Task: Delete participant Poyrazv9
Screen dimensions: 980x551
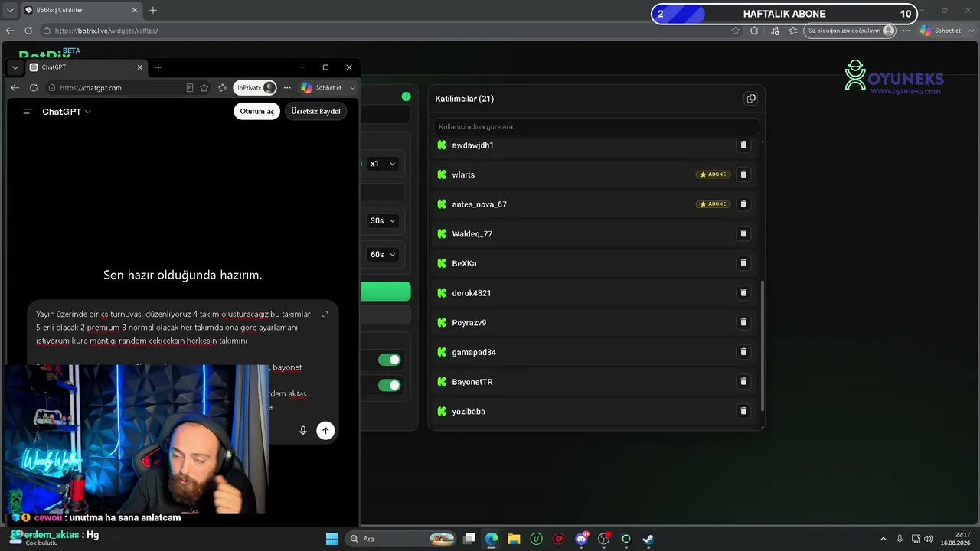Action: click(x=743, y=322)
